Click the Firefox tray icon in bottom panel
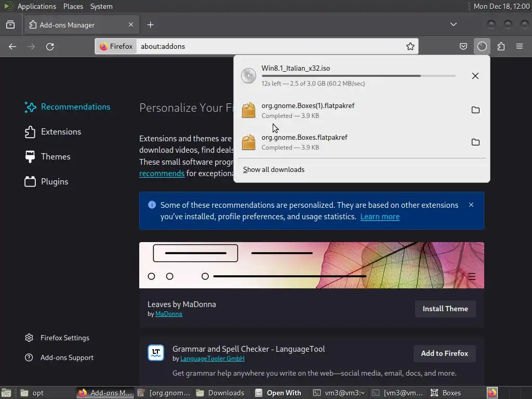 pos(492,393)
